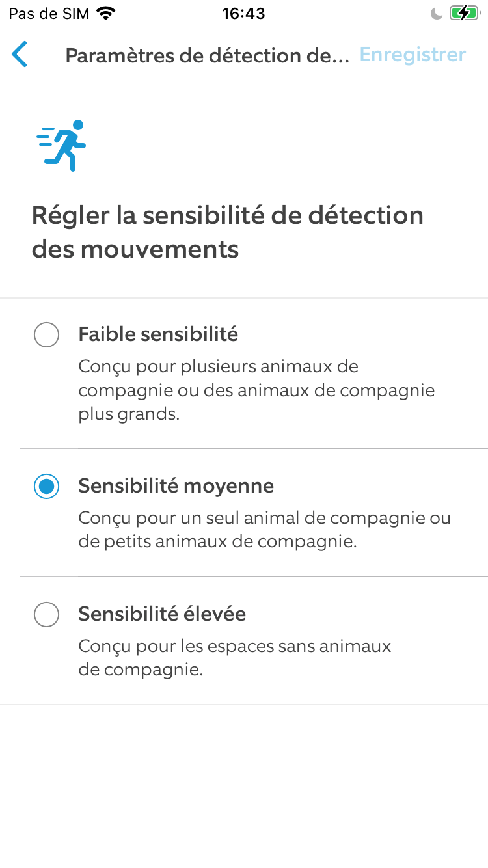This screenshot has height=868, width=488.
Task: Tap description about plusieurs animaux de compagnie
Action: (x=256, y=390)
